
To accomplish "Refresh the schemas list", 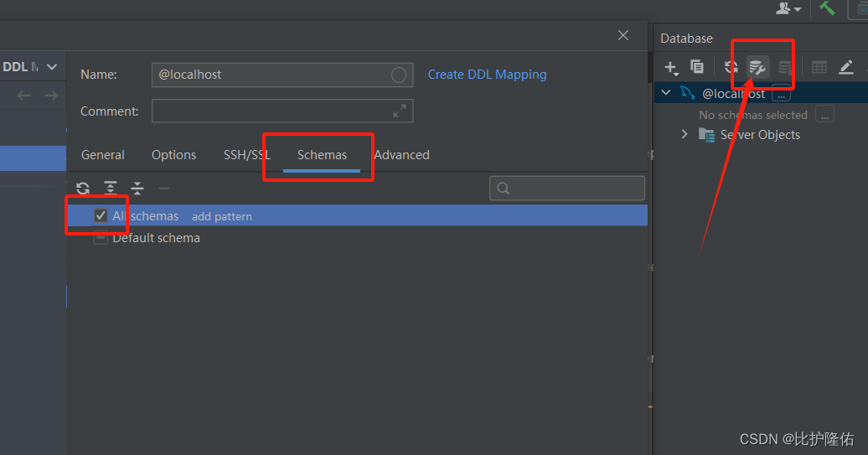I will [x=83, y=189].
